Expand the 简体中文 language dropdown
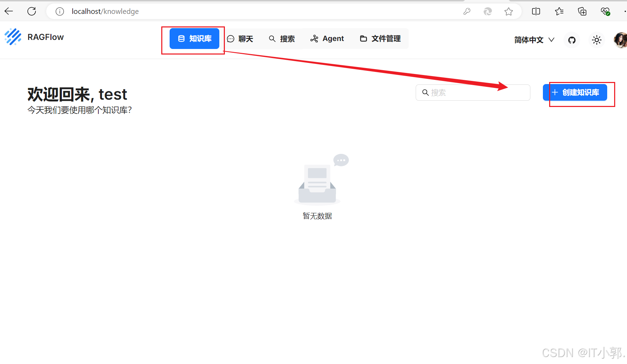Viewport: 627px width, 364px height. coord(534,40)
